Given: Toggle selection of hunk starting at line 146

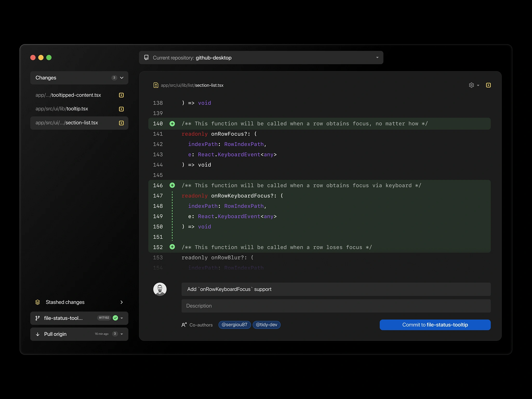Looking at the screenshot, I should coord(172,185).
